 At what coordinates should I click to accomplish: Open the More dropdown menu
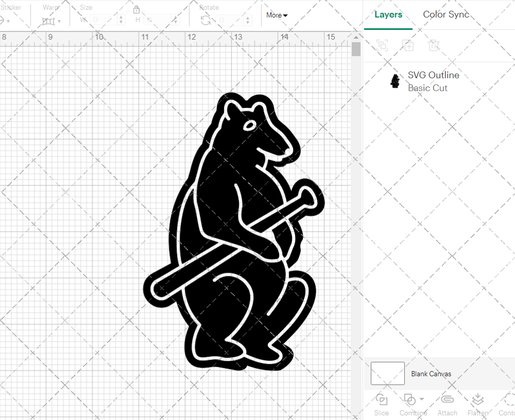pyautogui.click(x=277, y=15)
